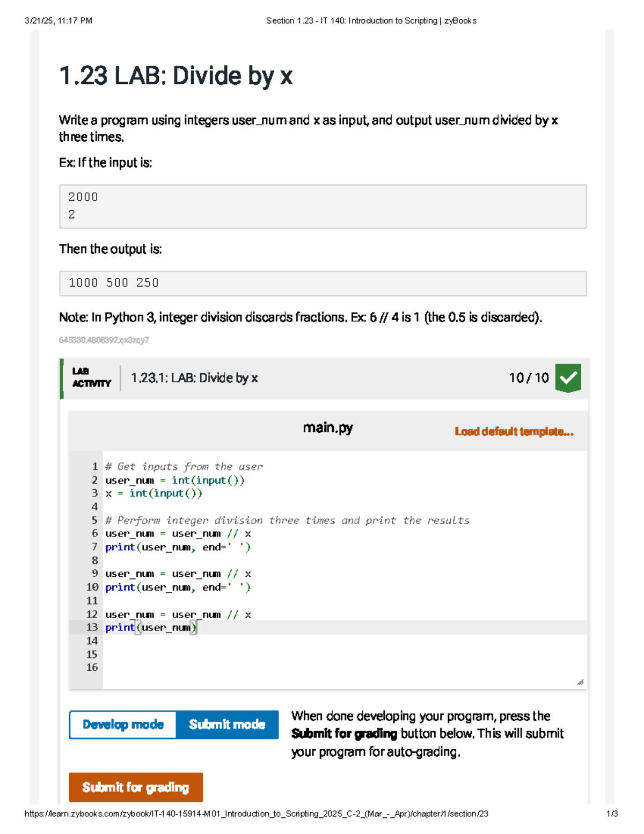
Task: Click line number 1 in the gutter
Action: click(94, 467)
